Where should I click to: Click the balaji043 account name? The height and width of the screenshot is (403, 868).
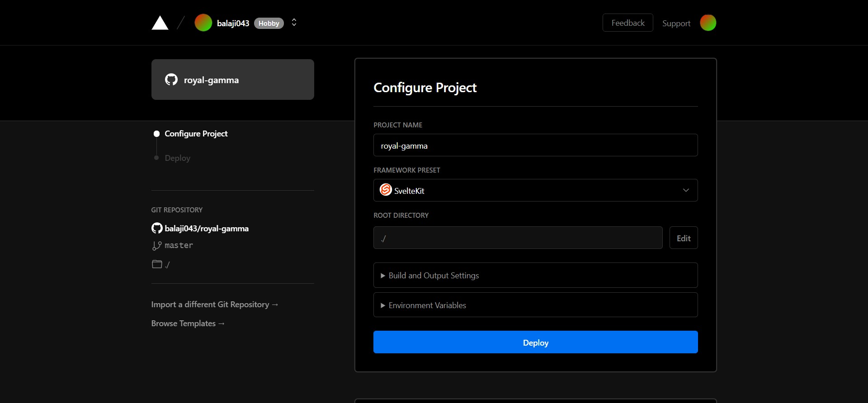(233, 23)
